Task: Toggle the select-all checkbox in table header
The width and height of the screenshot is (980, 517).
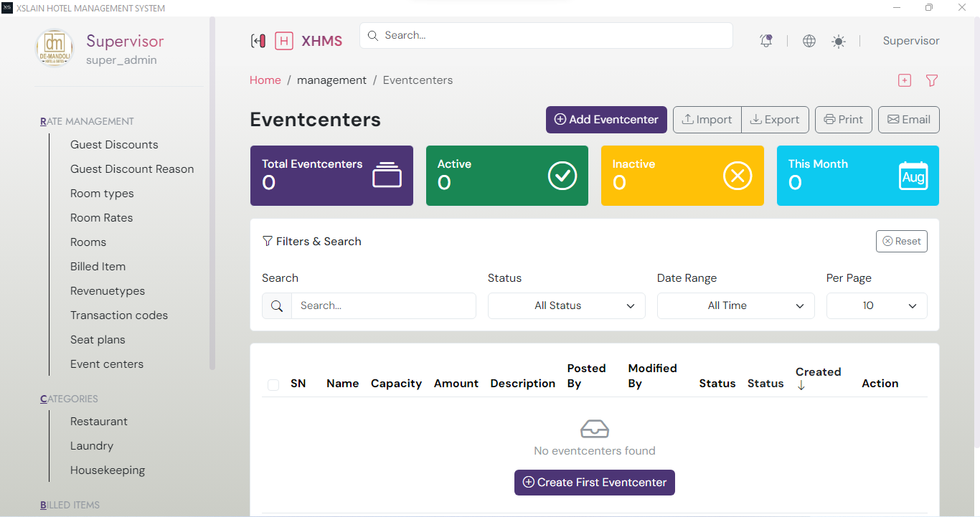Action: 273,384
